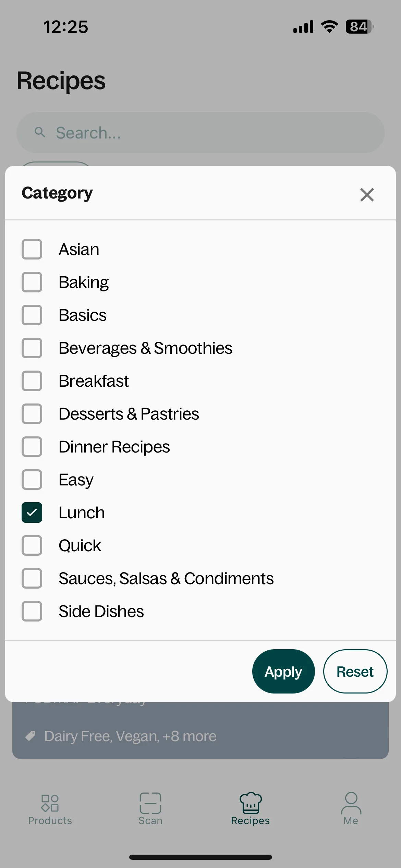Image resolution: width=401 pixels, height=868 pixels.
Task: Tick the Side Dishes checkbox
Action: (32, 611)
